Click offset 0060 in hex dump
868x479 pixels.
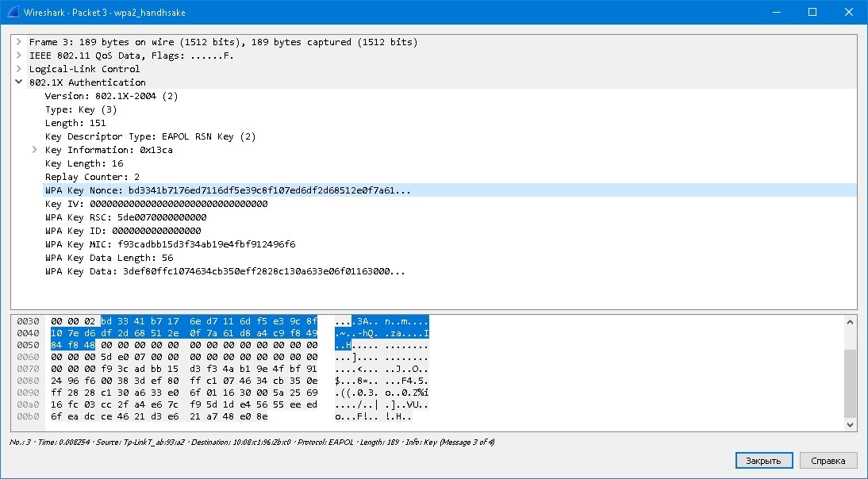coord(29,357)
